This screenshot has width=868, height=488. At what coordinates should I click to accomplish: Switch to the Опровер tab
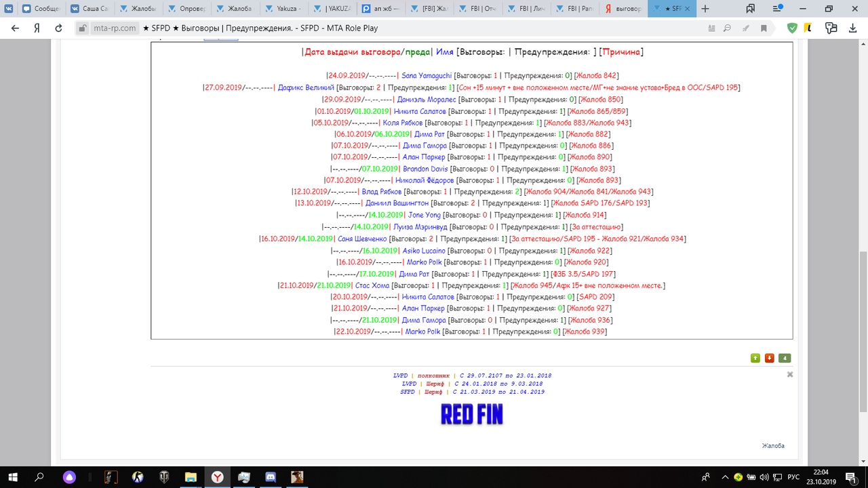click(186, 9)
